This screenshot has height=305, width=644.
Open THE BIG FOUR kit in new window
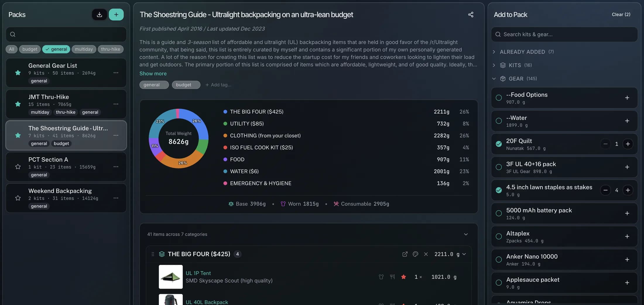[x=405, y=254]
